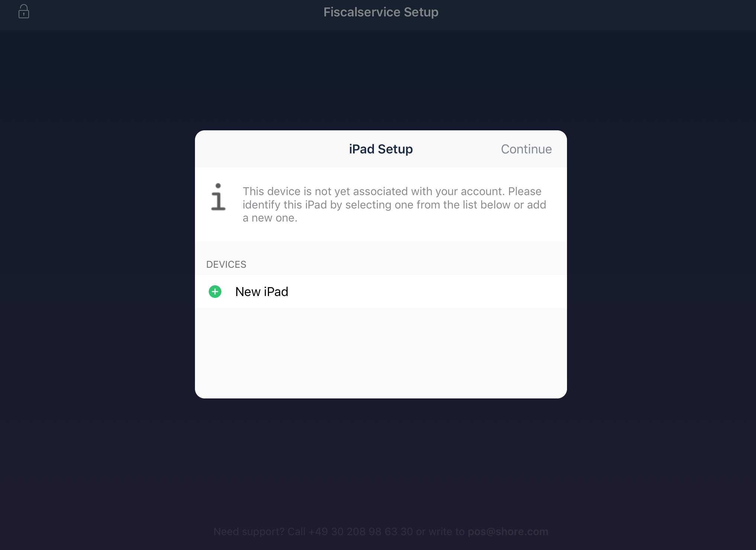Click blank right end of New iPad row
Viewport: 756px width, 550px height.
pyautogui.click(x=484, y=292)
